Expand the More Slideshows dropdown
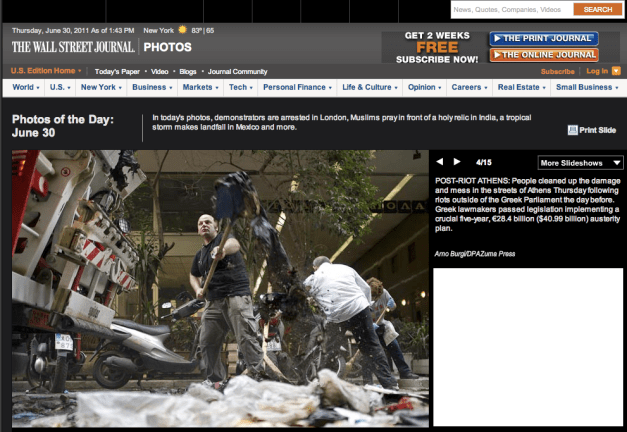 (580, 162)
